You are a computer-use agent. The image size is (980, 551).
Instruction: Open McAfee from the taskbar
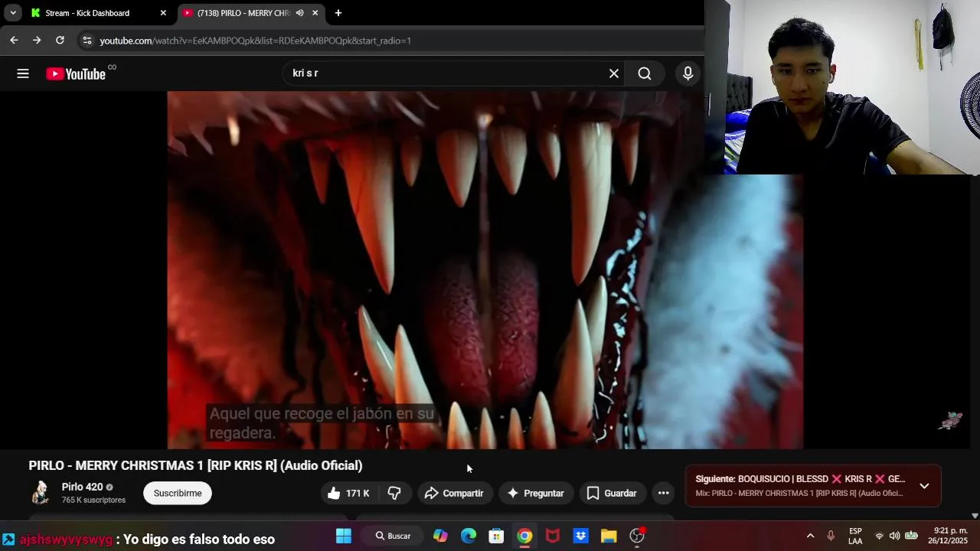pyautogui.click(x=553, y=536)
